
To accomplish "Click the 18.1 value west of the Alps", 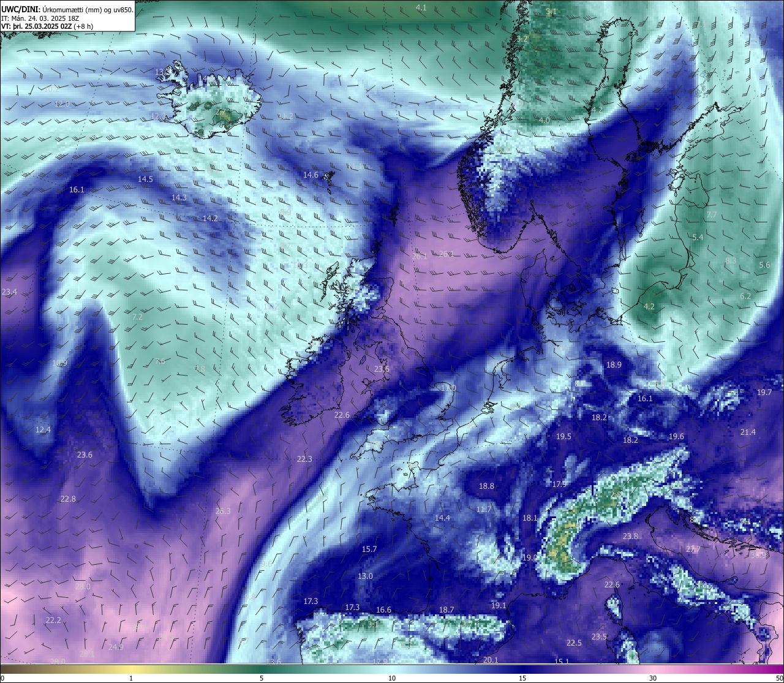I will 530,518.
